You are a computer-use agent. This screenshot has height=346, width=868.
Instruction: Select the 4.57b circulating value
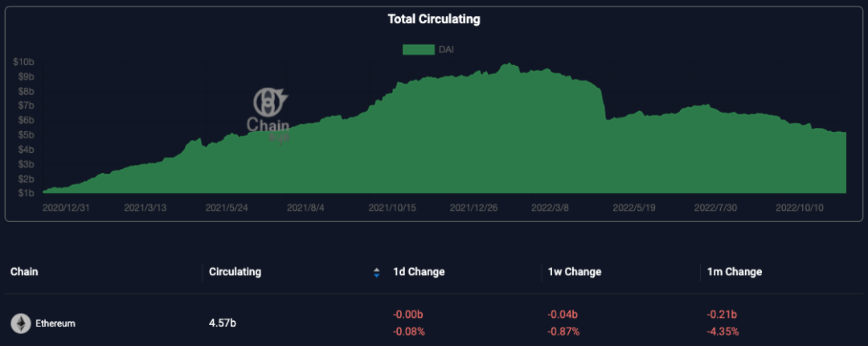click(x=222, y=323)
